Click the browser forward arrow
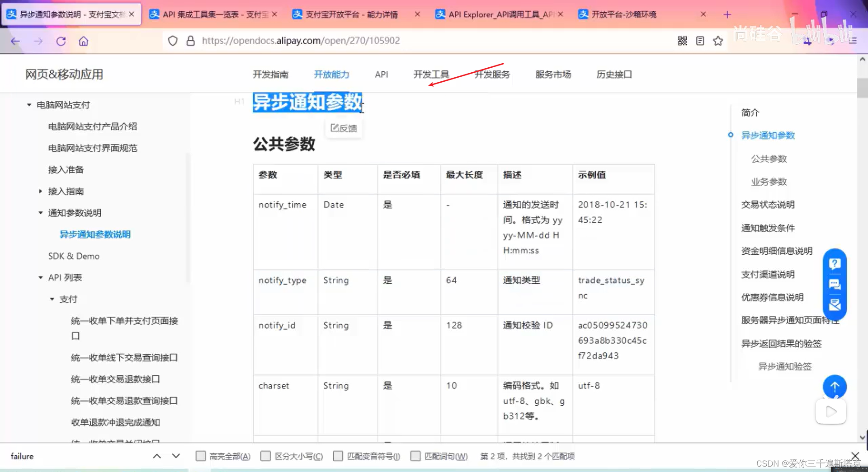The image size is (868, 472). pyautogui.click(x=38, y=41)
